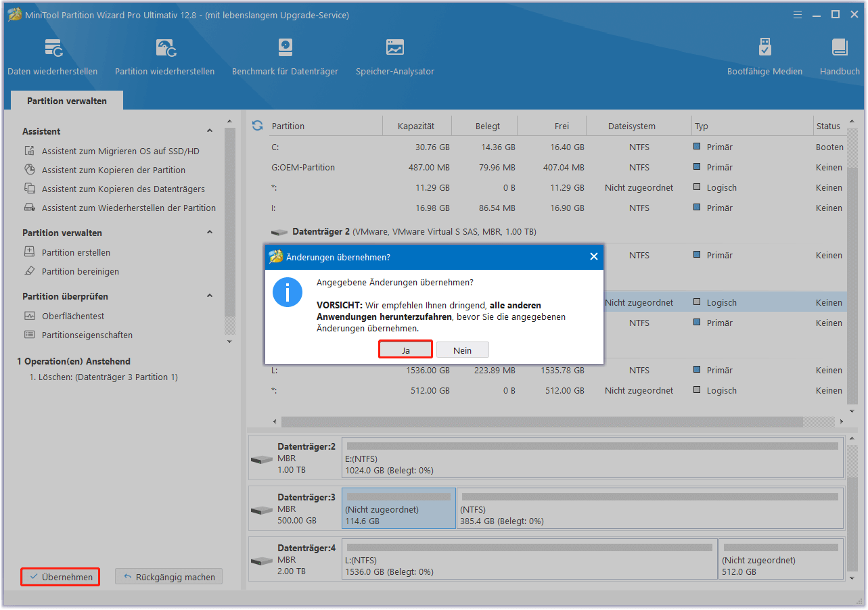Select the I: partition row
Image resolution: width=868 pixels, height=610 pixels.
coord(557,208)
